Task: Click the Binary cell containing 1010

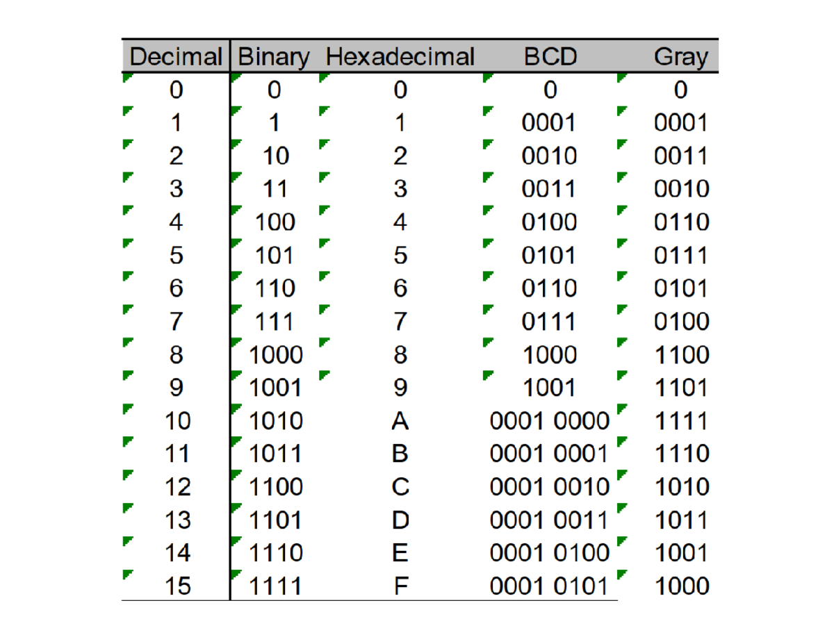Action: (x=275, y=421)
